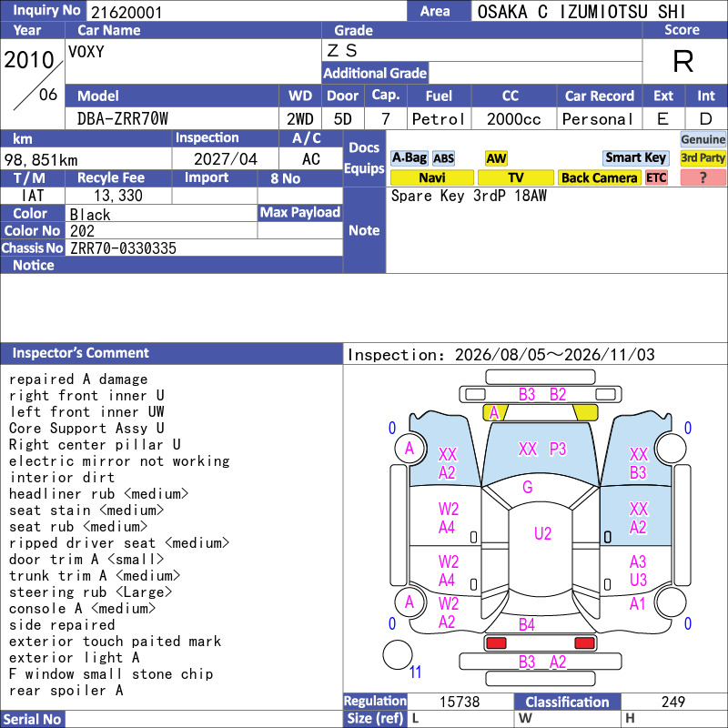728x728 pixels.
Task: Select the Genuine legend badge
Action: click(x=703, y=139)
